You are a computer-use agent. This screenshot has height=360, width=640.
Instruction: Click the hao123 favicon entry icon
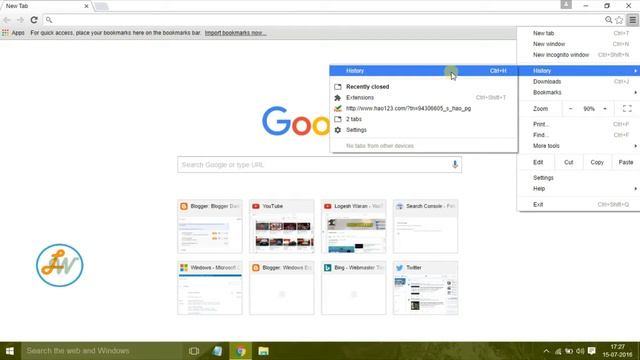338,109
